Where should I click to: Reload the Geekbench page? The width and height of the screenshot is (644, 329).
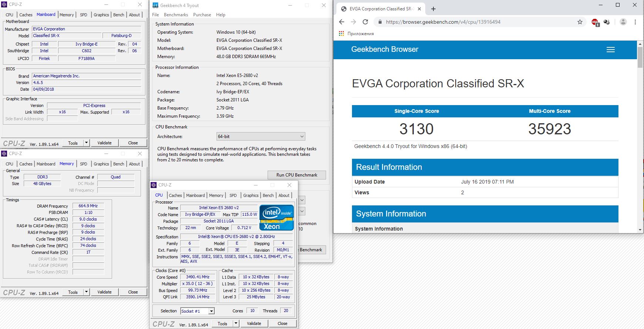pyautogui.click(x=365, y=22)
